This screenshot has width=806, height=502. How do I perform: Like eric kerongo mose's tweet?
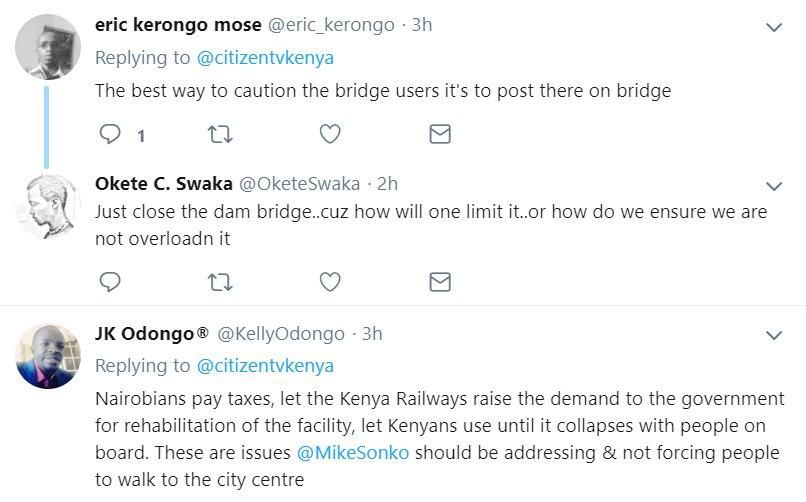tap(329, 134)
